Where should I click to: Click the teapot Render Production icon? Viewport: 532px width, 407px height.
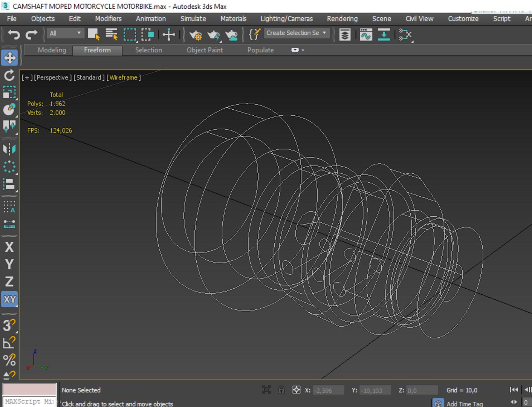pyautogui.click(x=214, y=35)
